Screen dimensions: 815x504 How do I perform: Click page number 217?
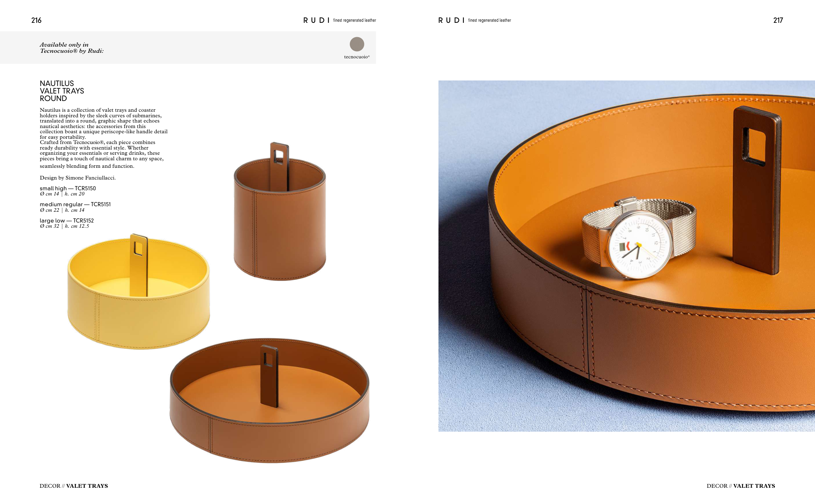778,20
